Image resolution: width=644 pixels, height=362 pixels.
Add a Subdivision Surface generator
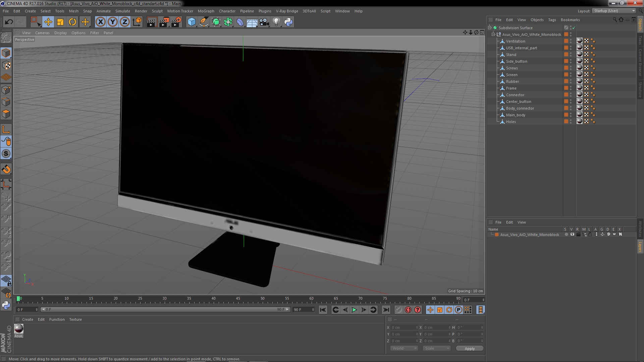pos(216,22)
